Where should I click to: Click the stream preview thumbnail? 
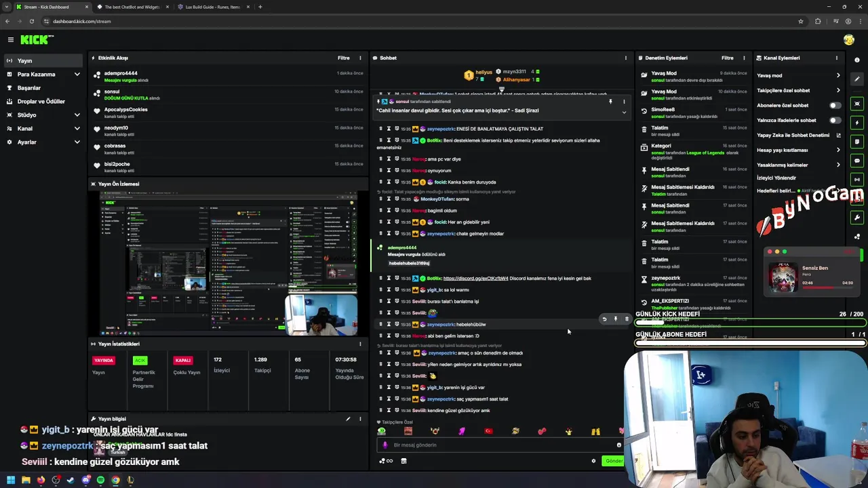point(229,263)
